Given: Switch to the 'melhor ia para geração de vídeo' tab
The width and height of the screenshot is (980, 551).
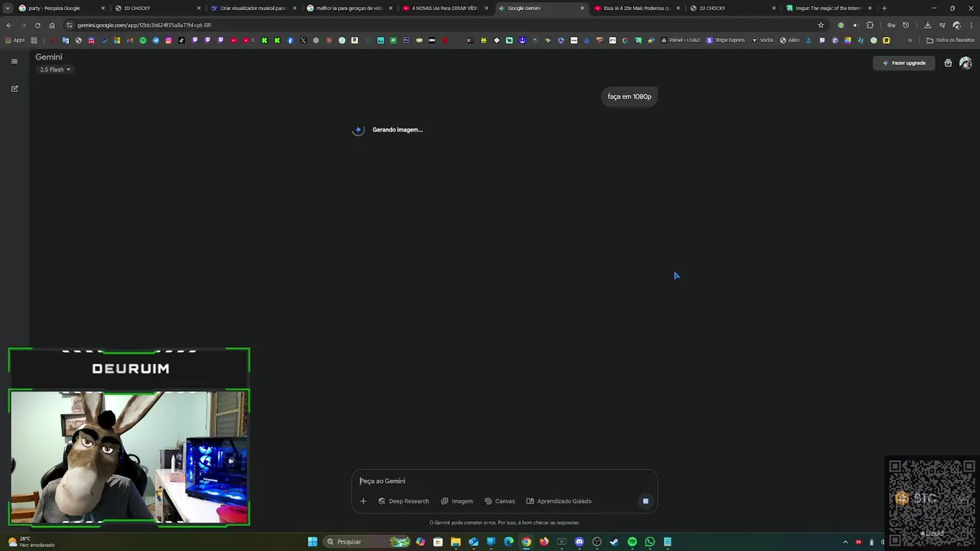Looking at the screenshot, I should click(348, 8).
